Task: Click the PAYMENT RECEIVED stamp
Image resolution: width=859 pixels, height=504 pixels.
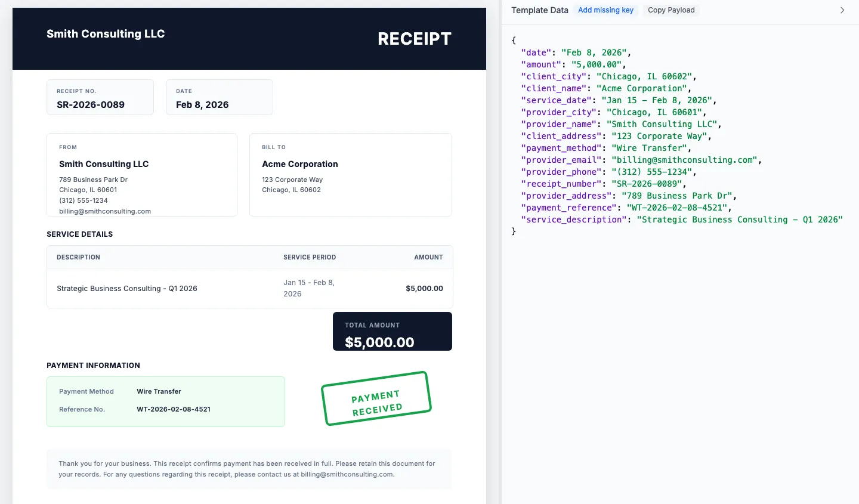Action: click(376, 398)
